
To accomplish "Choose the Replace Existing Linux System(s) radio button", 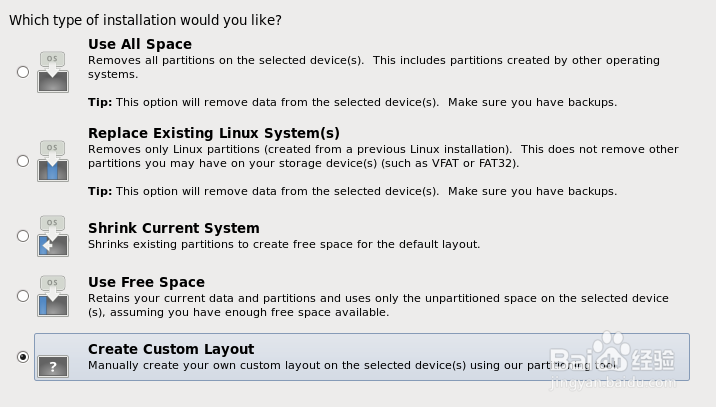I will (x=23, y=161).
